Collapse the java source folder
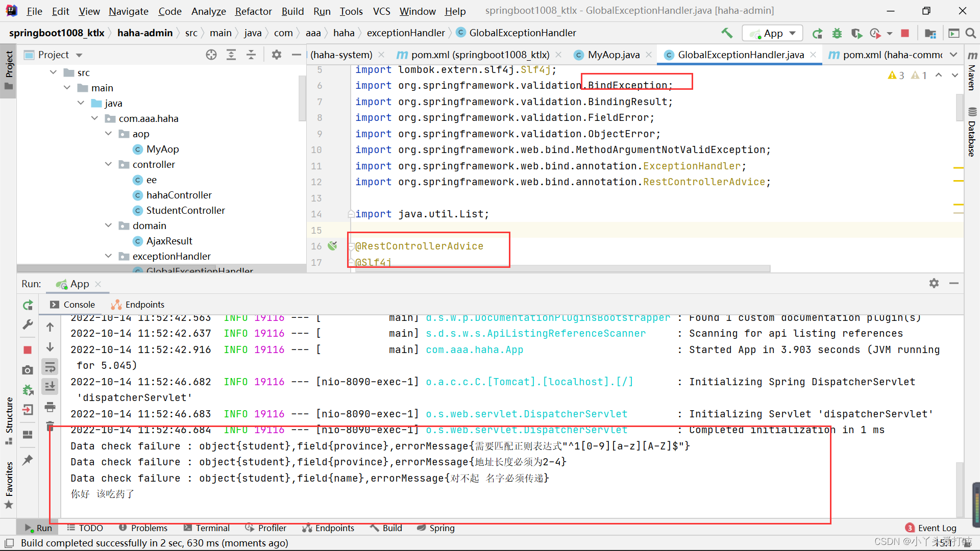Viewport: 980px width, 551px height. click(81, 103)
